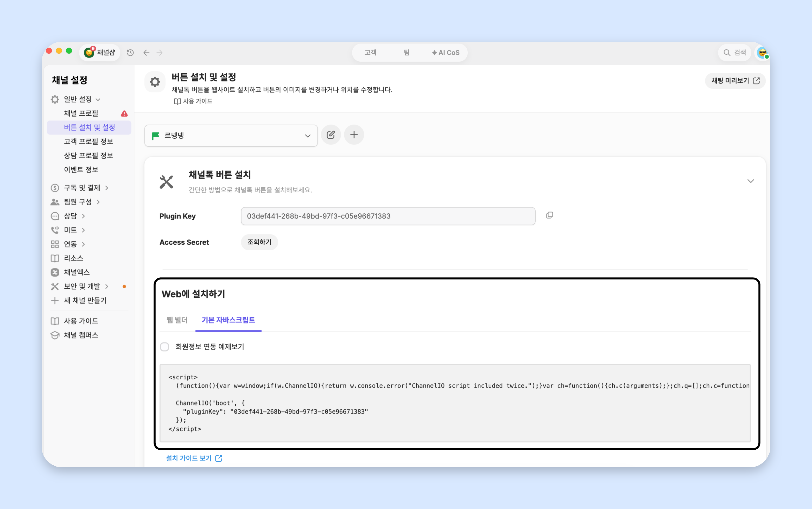The width and height of the screenshot is (812, 509).
Task: Click the chat bubble icon for 상담
Action: pyautogui.click(x=55, y=216)
